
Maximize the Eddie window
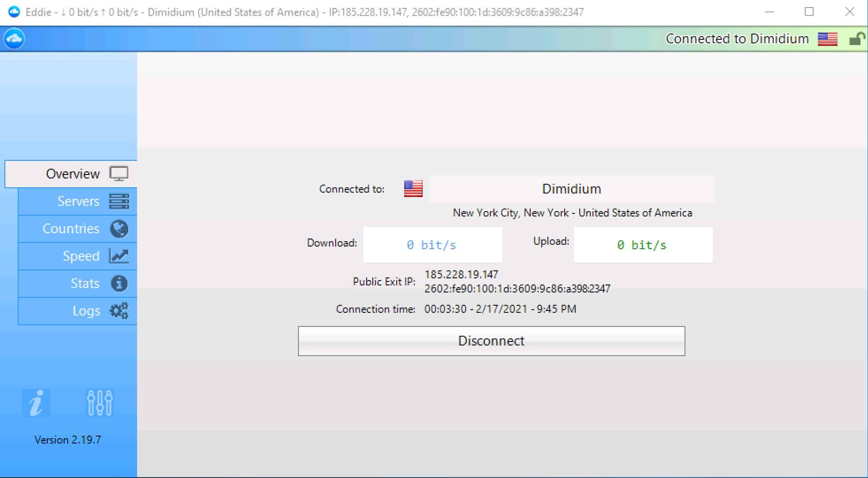[809, 12]
